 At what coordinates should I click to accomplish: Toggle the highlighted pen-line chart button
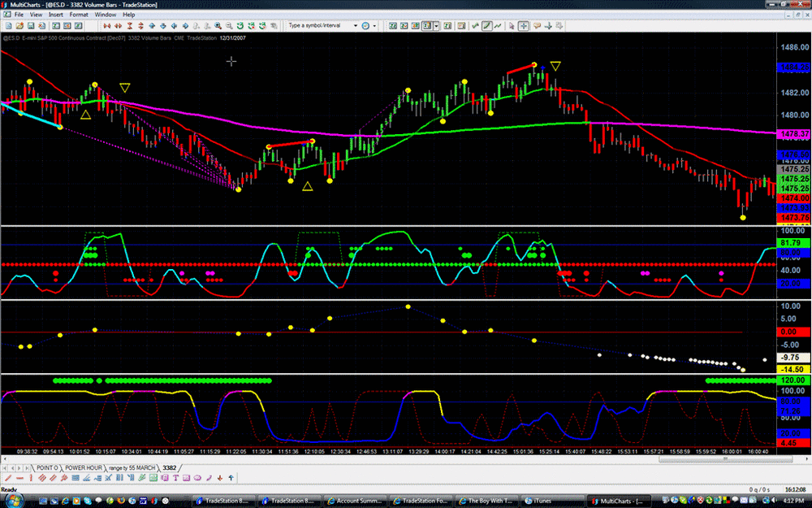pyautogui.click(x=486, y=25)
